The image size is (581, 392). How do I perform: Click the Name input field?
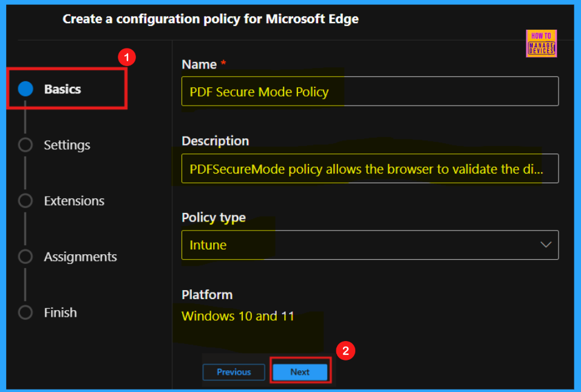pos(370,91)
